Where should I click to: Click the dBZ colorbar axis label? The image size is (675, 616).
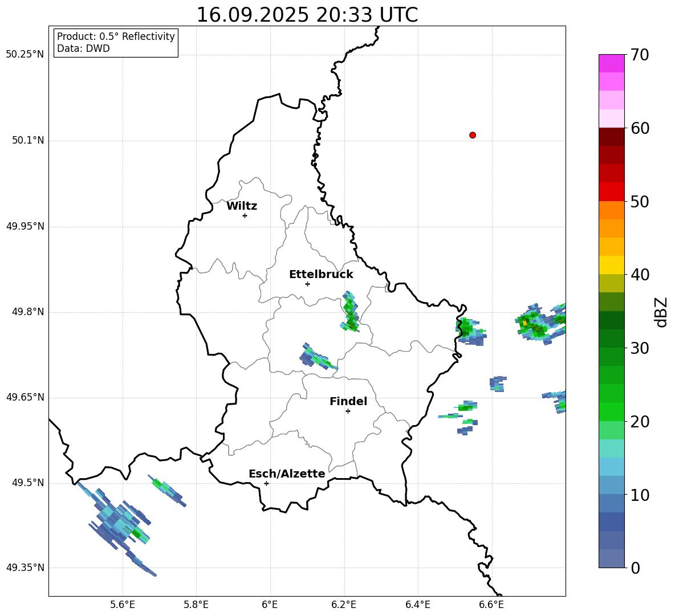coord(662,312)
